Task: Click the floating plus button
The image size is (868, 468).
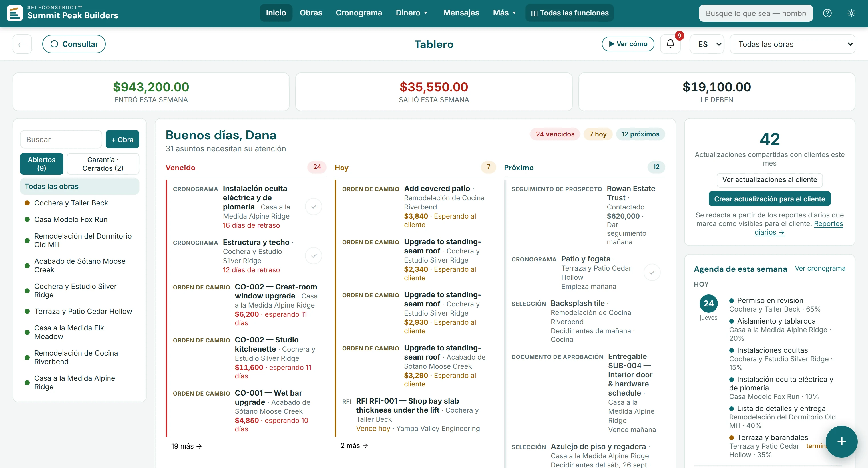Action: (841, 441)
